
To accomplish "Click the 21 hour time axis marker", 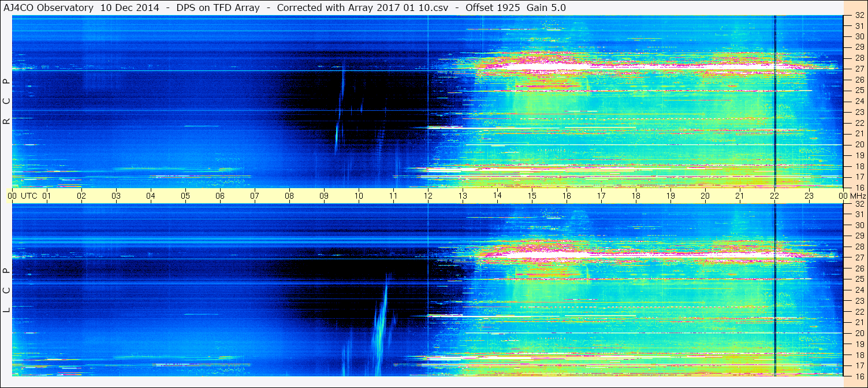I will tap(740, 196).
